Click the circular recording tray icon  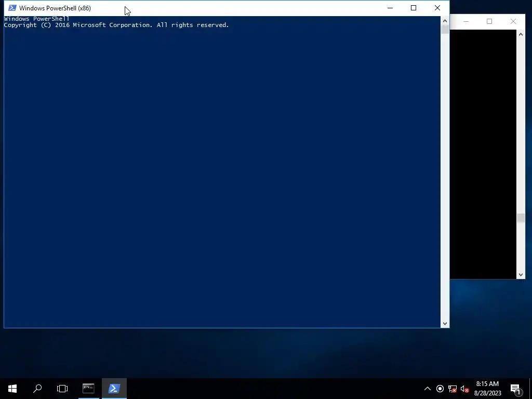click(x=440, y=389)
